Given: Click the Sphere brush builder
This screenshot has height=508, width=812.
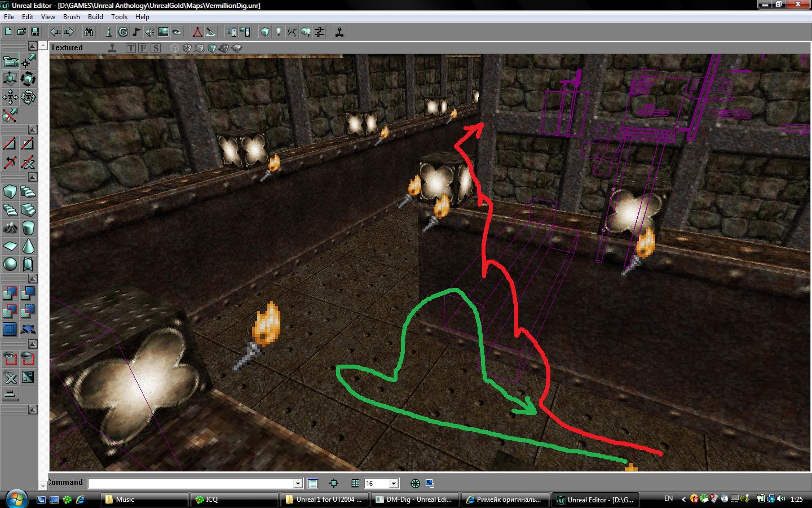Looking at the screenshot, I should pos(10,264).
